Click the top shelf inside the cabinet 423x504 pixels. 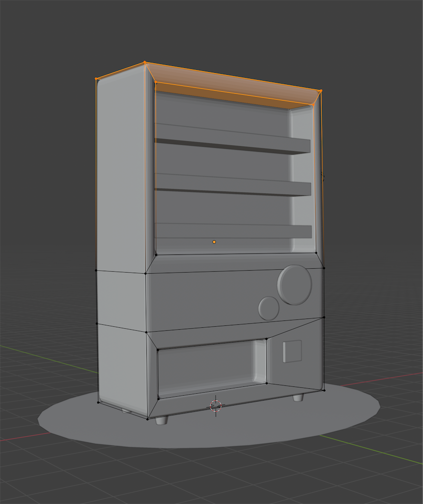click(x=232, y=139)
